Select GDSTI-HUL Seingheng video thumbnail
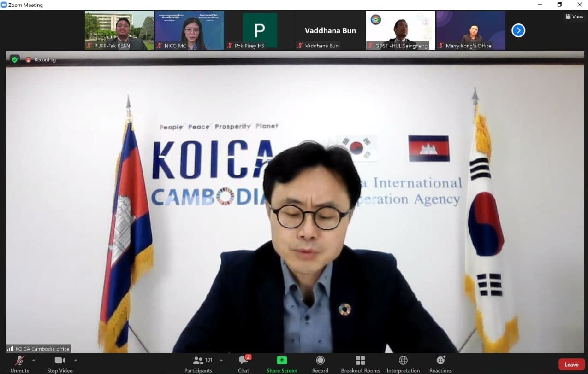Image resolution: width=588 pixels, height=374 pixels. coord(401,30)
